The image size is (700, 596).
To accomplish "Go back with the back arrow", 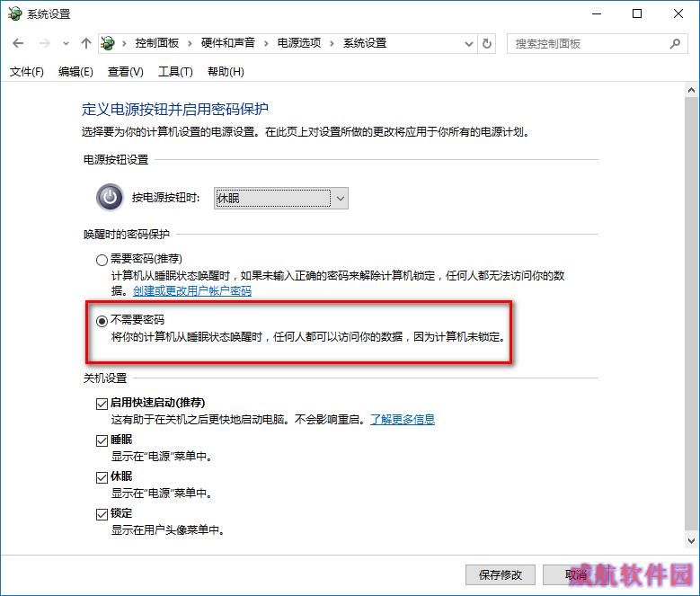I will coord(18,43).
